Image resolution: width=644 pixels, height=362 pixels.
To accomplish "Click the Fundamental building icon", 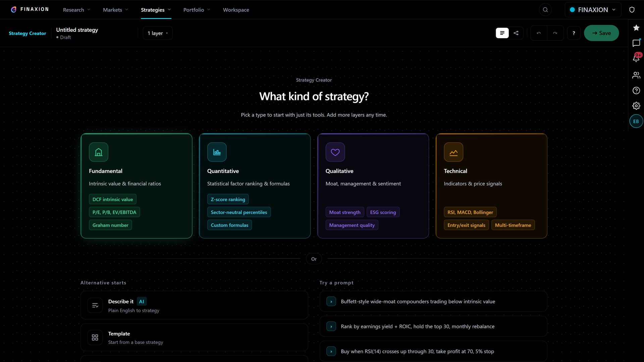I will pyautogui.click(x=99, y=152).
